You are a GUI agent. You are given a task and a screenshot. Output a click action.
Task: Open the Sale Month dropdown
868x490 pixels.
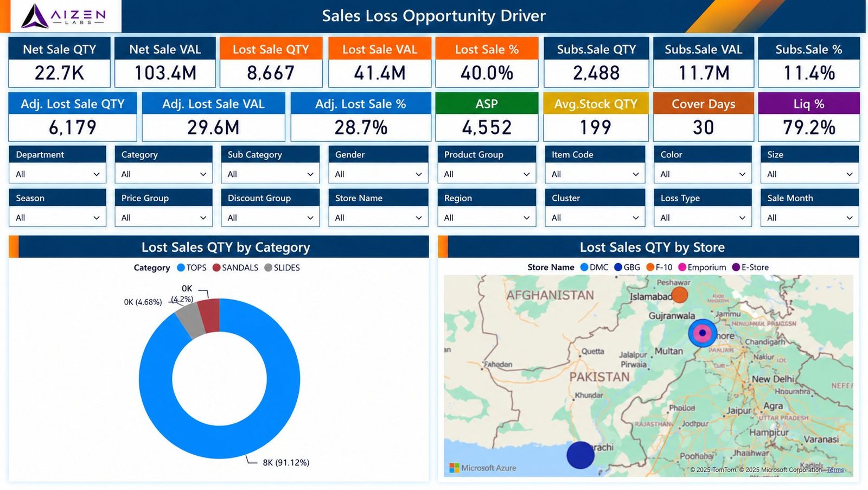(809, 218)
